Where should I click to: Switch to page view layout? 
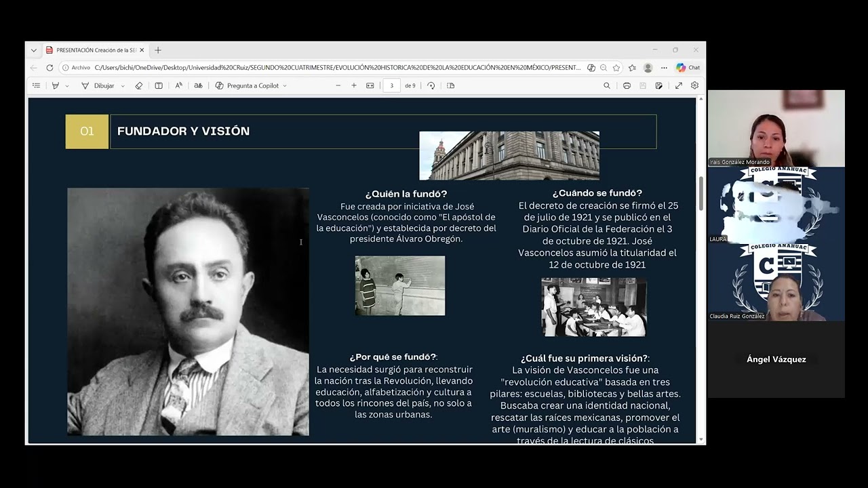[x=451, y=85]
